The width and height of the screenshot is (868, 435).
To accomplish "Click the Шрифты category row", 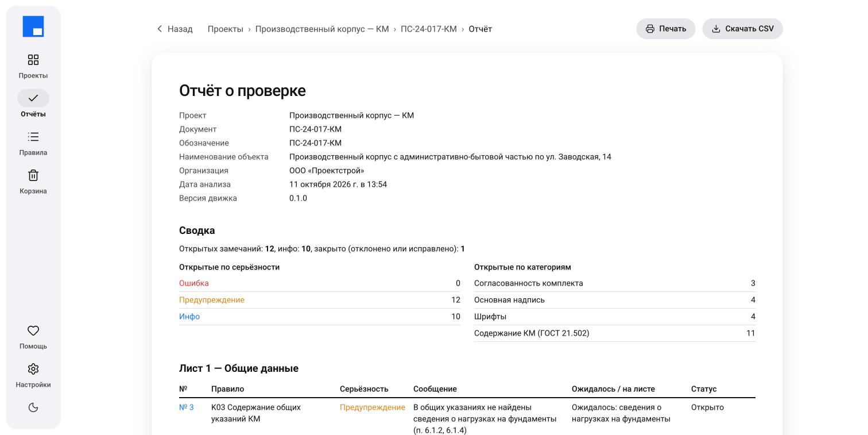I will point(615,317).
